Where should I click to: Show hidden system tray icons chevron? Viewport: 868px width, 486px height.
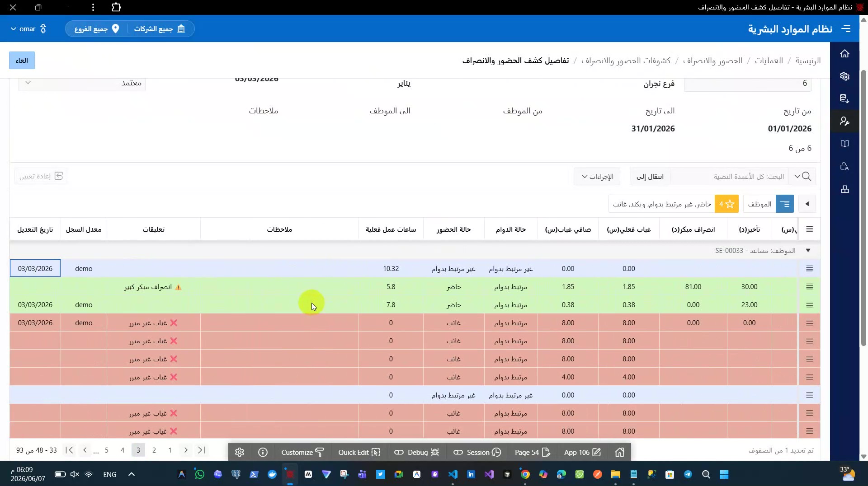(132, 474)
